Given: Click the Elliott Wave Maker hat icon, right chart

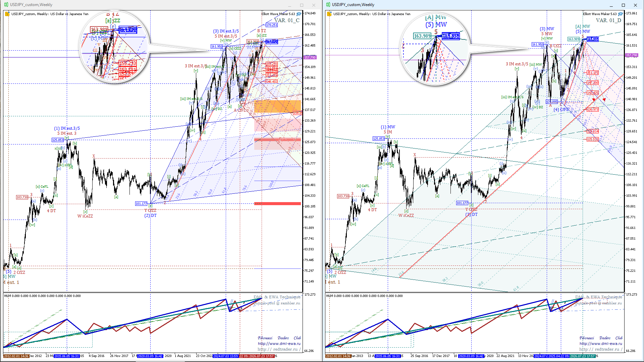Looking at the screenshot, I should (621, 14).
